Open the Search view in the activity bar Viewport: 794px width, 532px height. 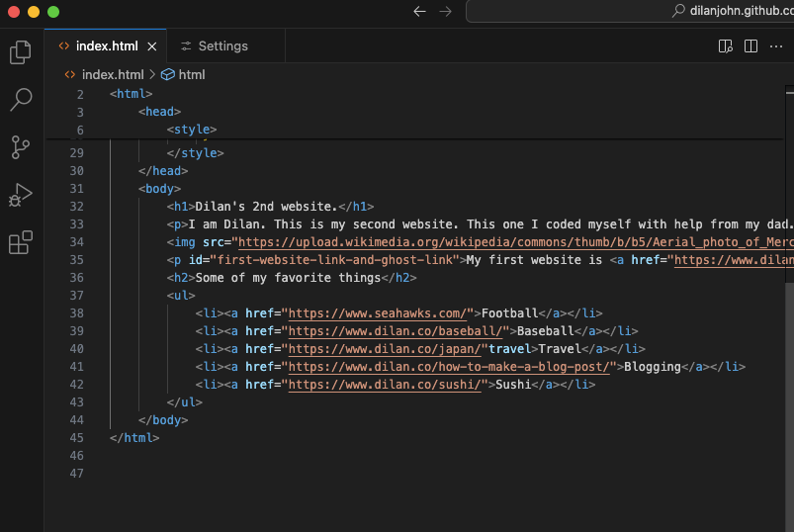click(x=21, y=100)
